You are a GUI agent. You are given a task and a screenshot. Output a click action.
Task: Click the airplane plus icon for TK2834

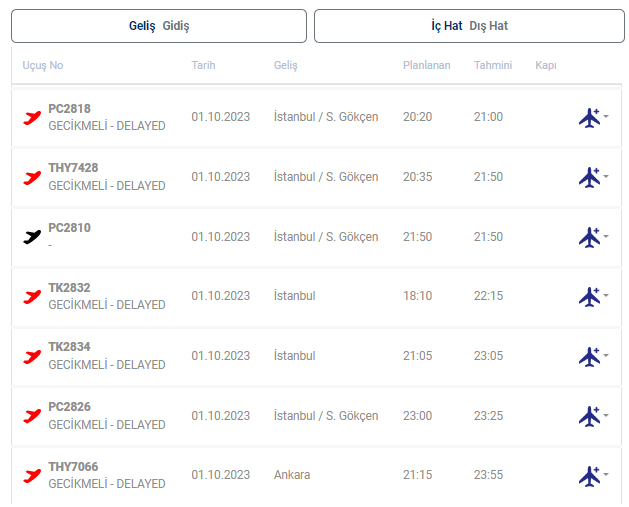(x=590, y=356)
